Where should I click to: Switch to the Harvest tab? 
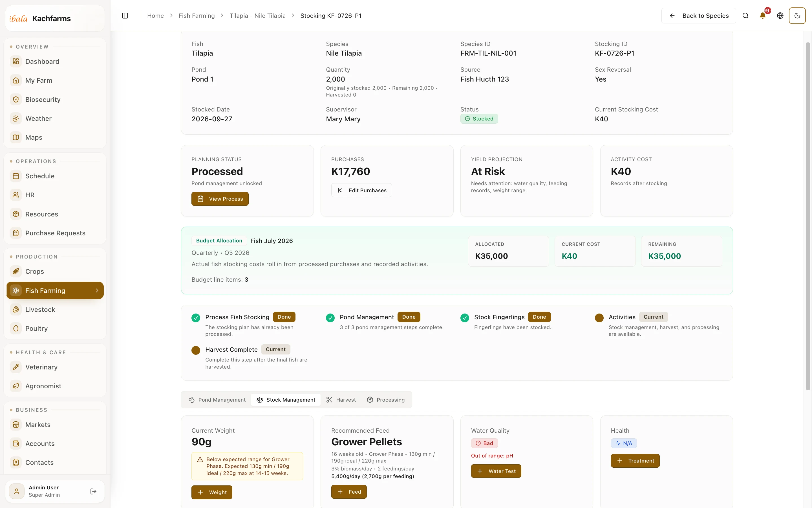341,400
